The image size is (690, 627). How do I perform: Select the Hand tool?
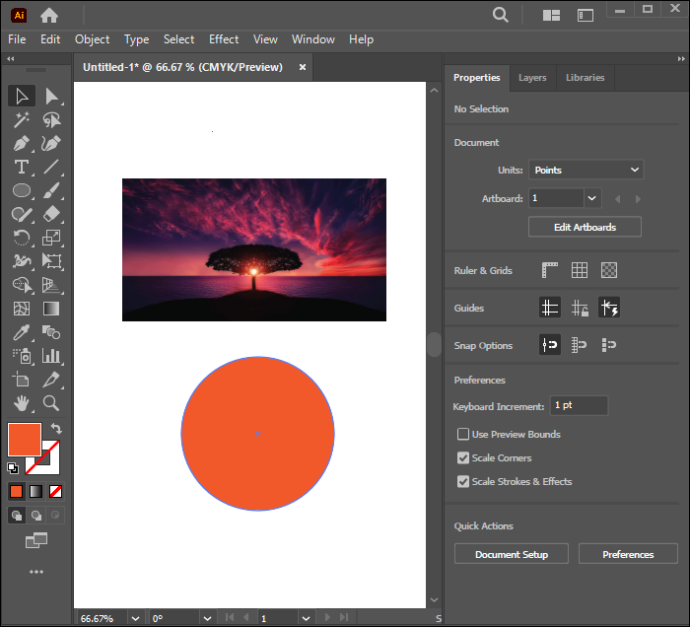[21, 403]
